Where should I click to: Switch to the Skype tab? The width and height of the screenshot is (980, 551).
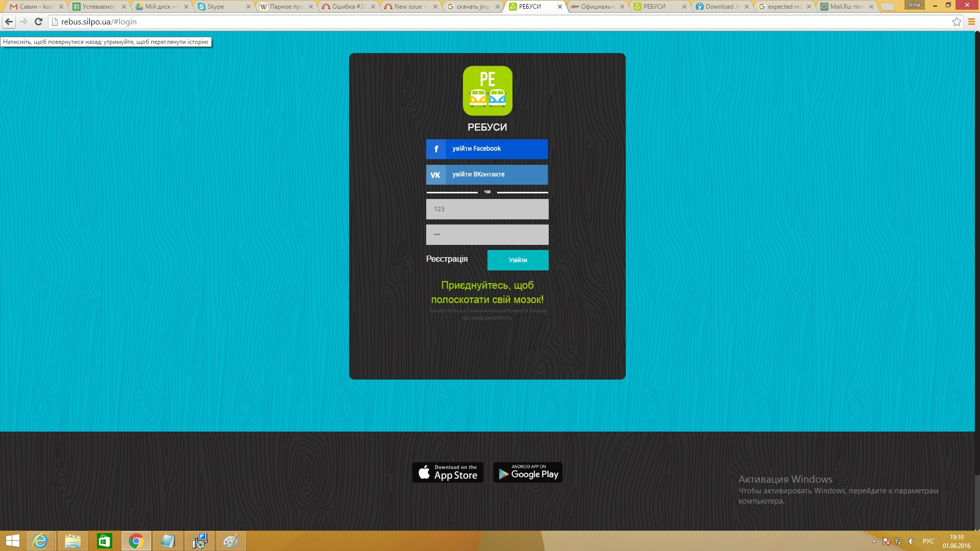click(x=219, y=7)
